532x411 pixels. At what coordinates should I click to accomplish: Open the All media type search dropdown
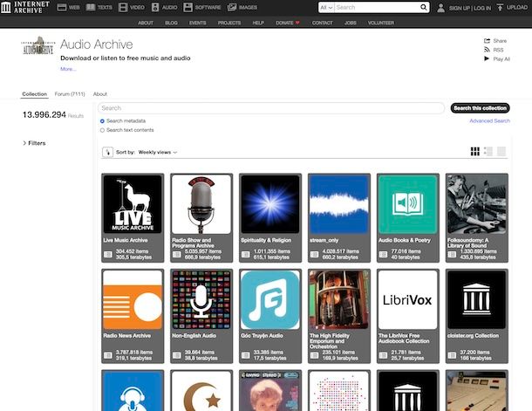326,8
